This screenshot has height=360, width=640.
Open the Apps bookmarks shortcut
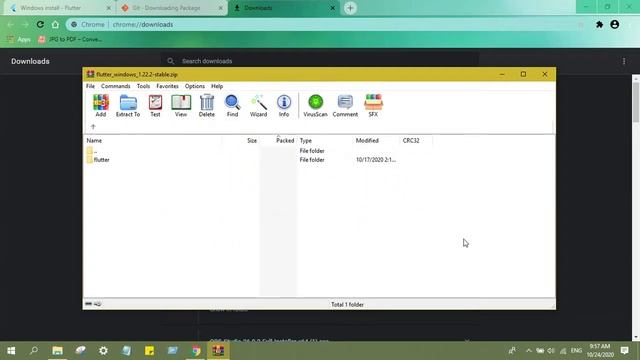(x=19, y=39)
